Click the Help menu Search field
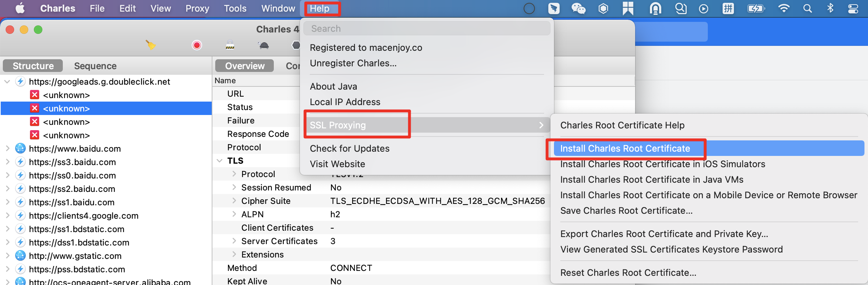This screenshot has width=868, height=285. (x=427, y=28)
